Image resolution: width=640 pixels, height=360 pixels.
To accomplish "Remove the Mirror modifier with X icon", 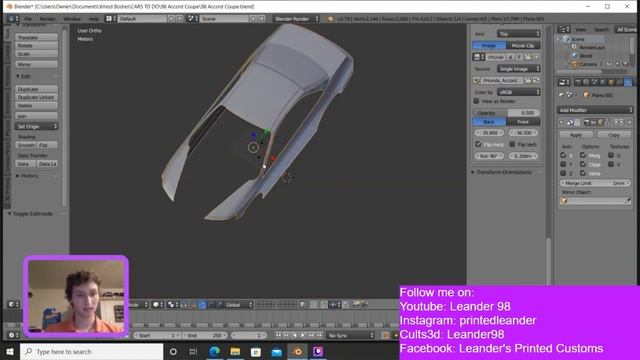I will pyautogui.click(x=629, y=122).
